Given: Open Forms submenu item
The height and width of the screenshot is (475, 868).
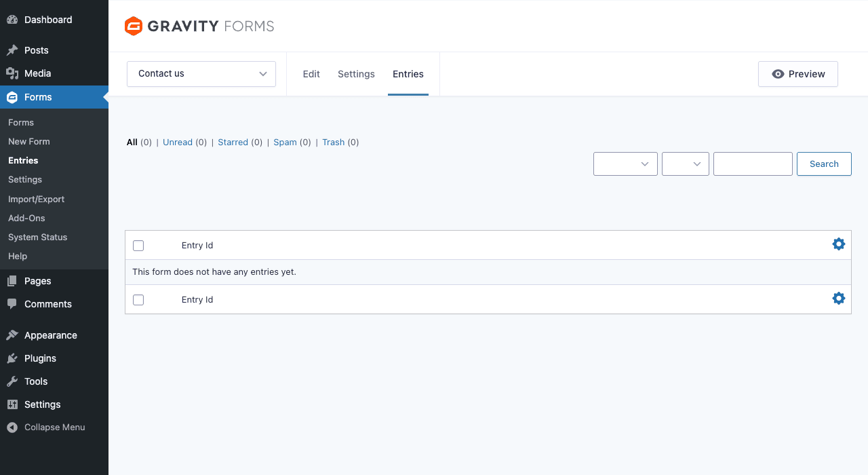Looking at the screenshot, I should pos(21,123).
